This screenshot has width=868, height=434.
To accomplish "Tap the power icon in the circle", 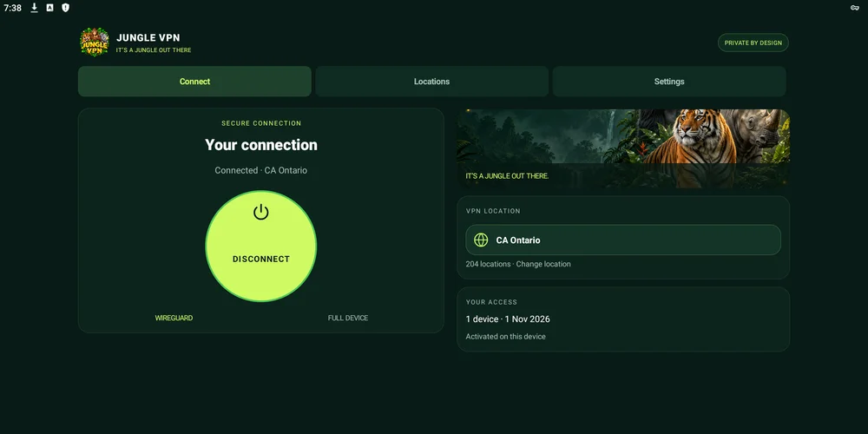I will click(260, 212).
